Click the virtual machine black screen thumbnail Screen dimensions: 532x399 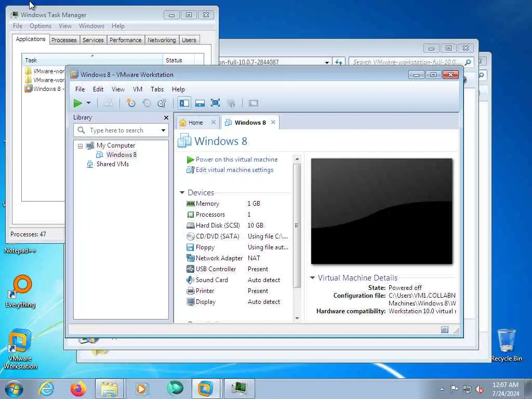coord(382,211)
